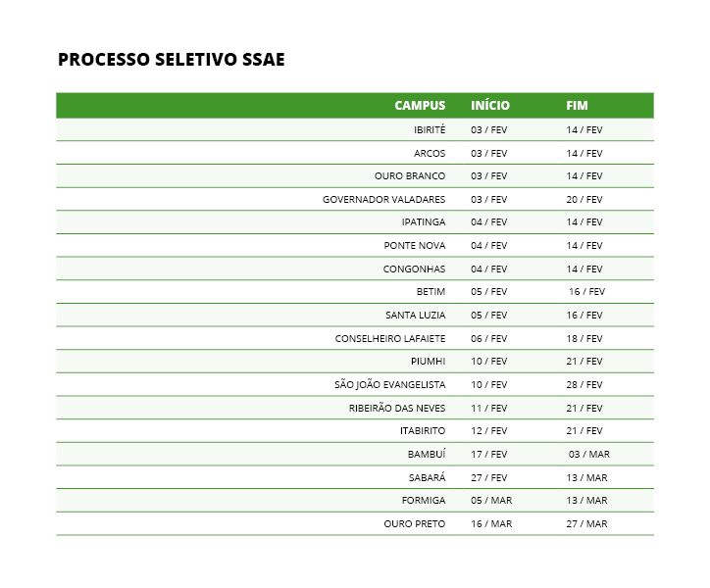Click the FIM column header

tap(577, 106)
